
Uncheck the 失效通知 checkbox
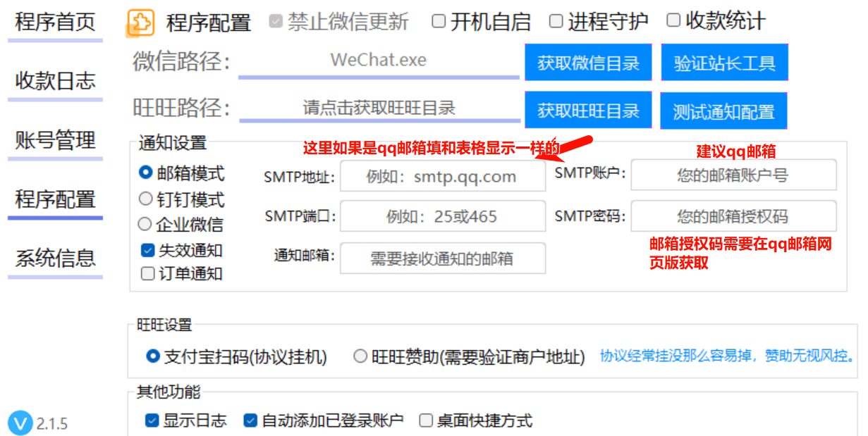(x=147, y=250)
